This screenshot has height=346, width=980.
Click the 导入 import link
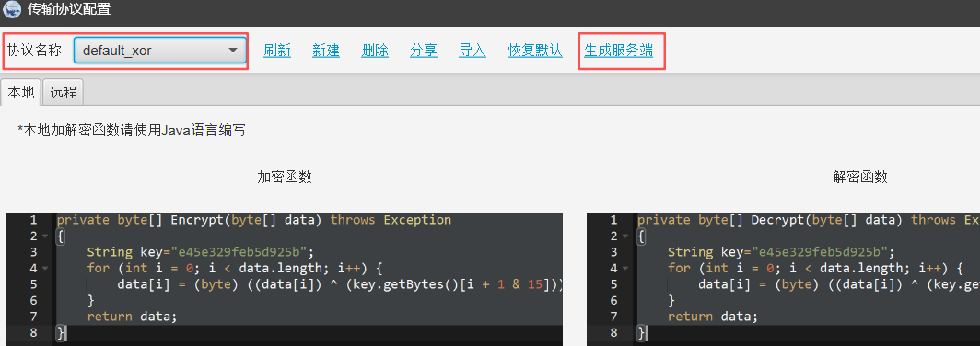point(472,51)
